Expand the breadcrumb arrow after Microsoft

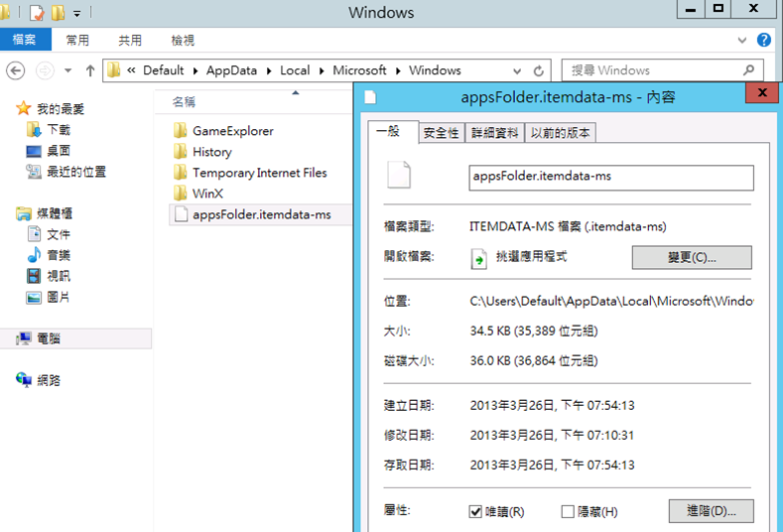click(x=398, y=70)
